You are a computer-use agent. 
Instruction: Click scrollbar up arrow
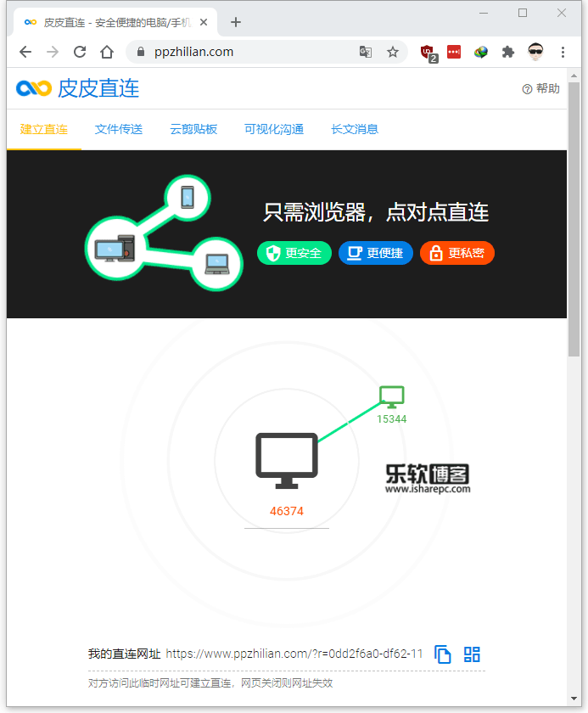click(x=574, y=76)
